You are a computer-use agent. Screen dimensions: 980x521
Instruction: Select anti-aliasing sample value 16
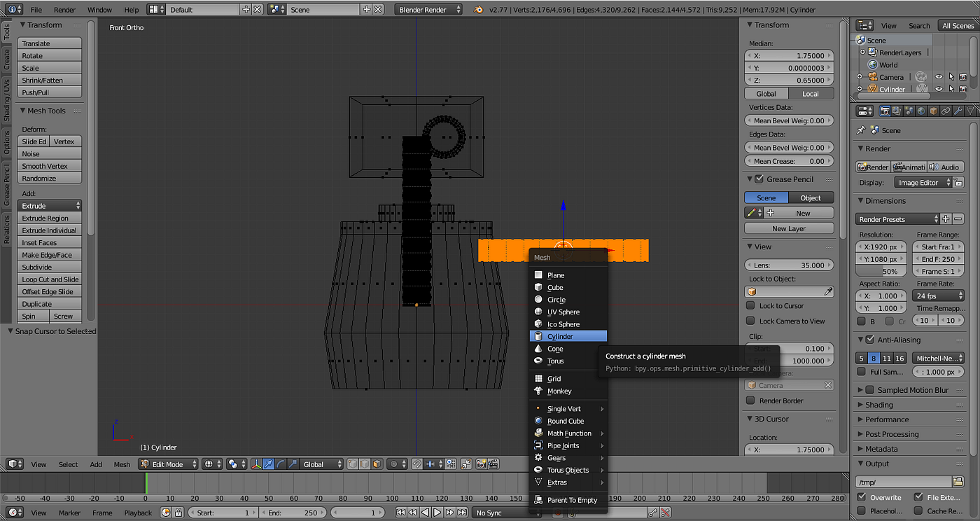pyautogui.click(x=899, y=358)
